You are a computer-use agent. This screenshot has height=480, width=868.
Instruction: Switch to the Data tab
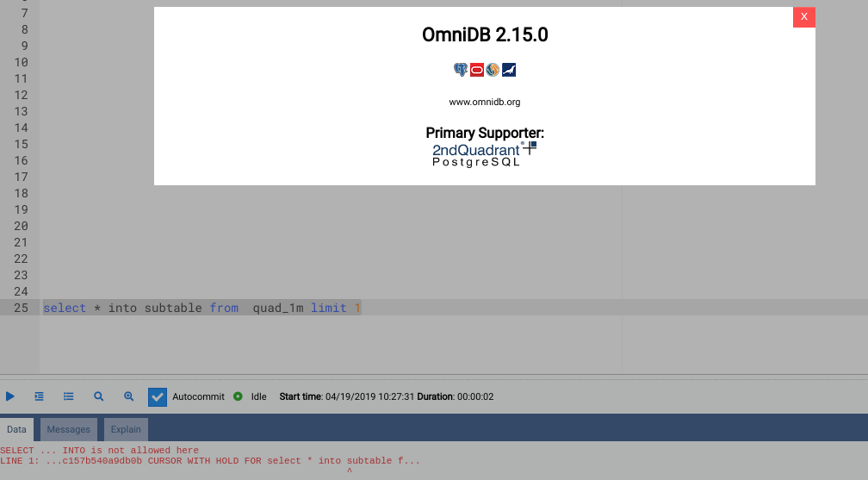coord(16,429)
